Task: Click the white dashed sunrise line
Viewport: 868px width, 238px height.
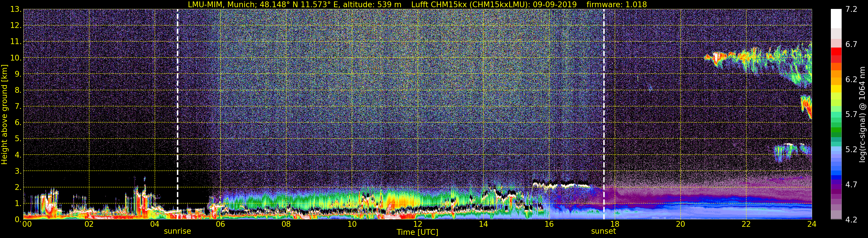Action: click(x=177, y=114)
